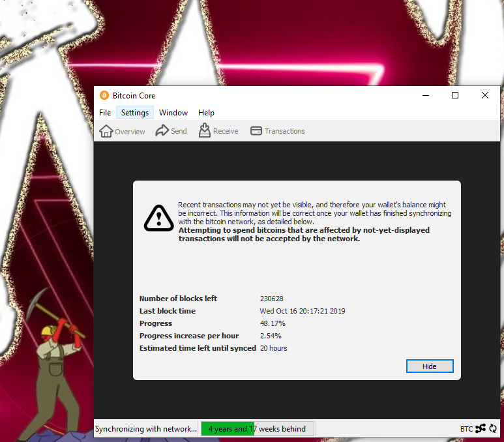Screen dimensions: 504x442
Task: Minimize the Bitcoin Core window
Action: [x=426, y=95]
